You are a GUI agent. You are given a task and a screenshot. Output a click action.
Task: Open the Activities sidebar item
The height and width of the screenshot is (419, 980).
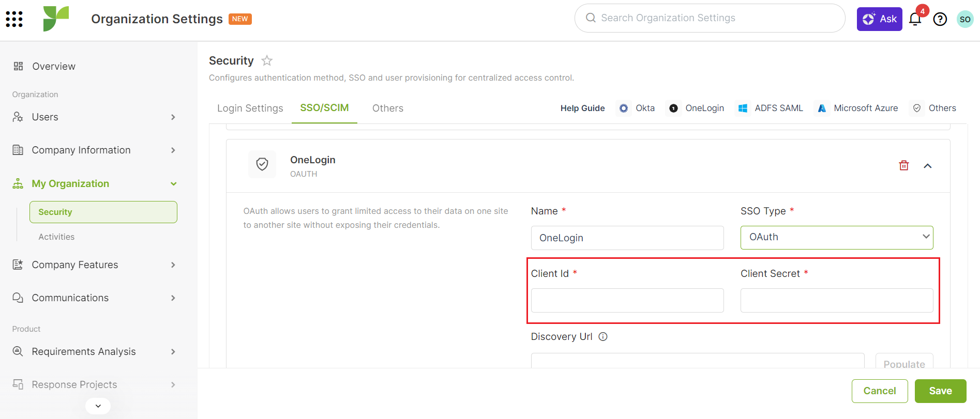56,237
